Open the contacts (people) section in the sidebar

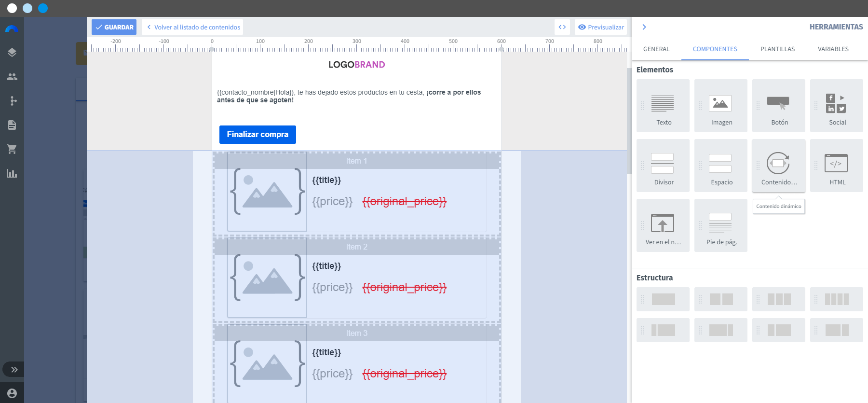click(12, 77)
